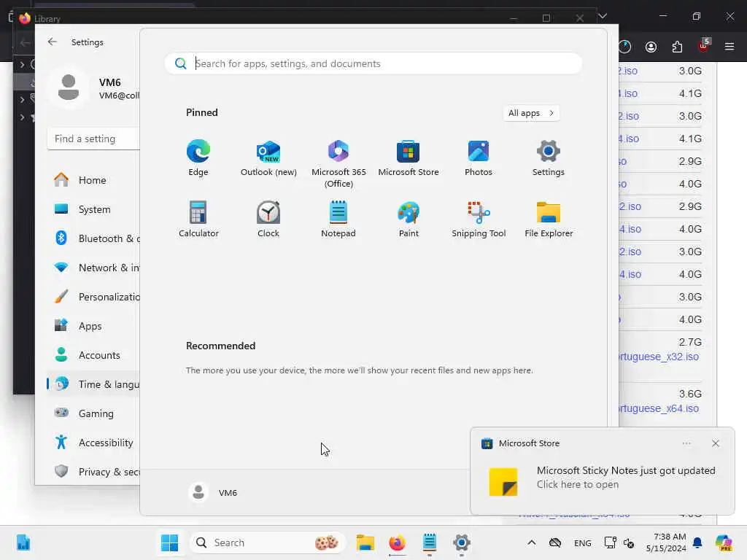The image size is (747, 560).
Task: Launch Outlook (new) pinned app
Action: [268, 158]
